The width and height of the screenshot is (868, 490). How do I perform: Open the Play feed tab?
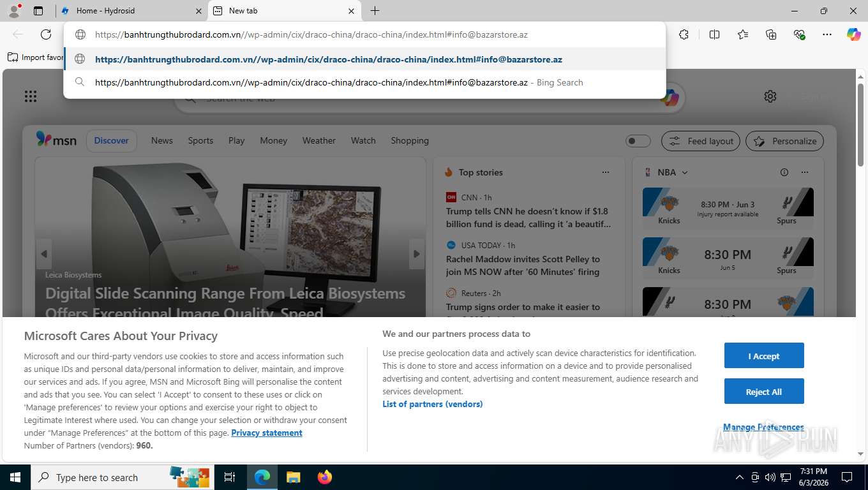[x=237, y=140]
